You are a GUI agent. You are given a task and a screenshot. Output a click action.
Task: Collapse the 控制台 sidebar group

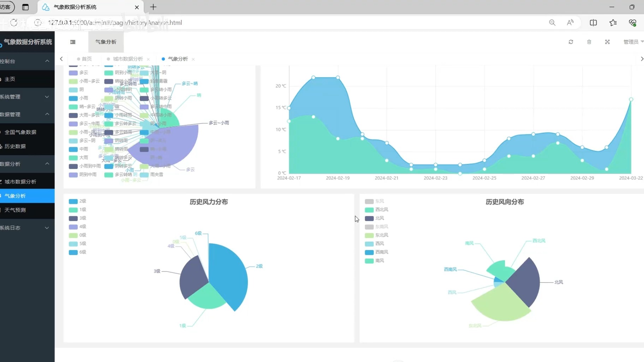(27, 61)
